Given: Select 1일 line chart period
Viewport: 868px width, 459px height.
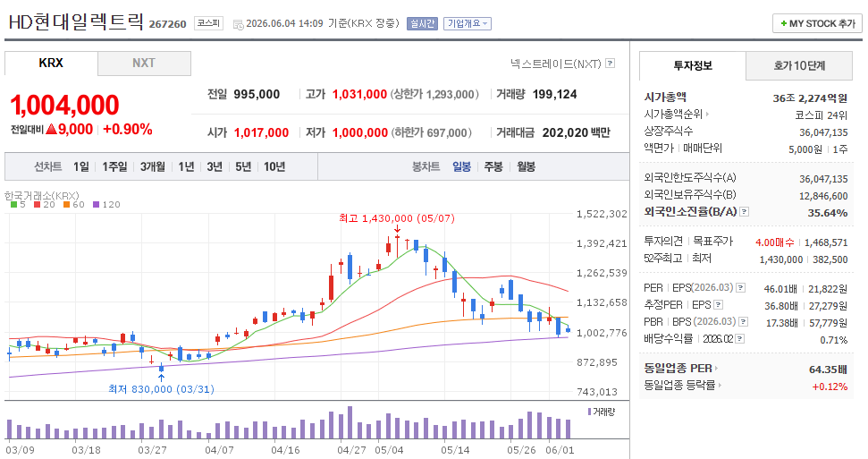Looking at the screenshot, I should coord(80,166).
